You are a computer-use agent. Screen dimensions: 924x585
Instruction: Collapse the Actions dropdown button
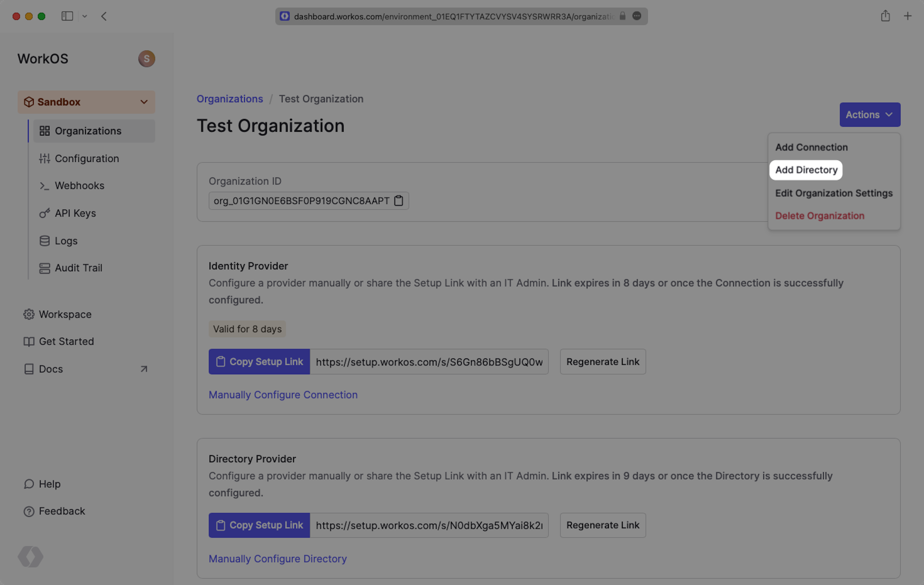[870, 115]
